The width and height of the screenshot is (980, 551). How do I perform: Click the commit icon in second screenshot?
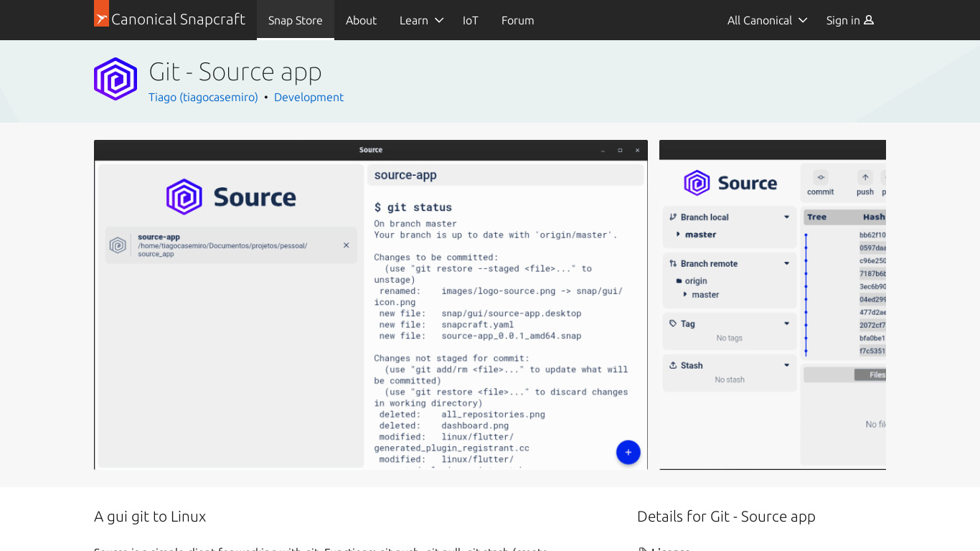click(821, 177)
